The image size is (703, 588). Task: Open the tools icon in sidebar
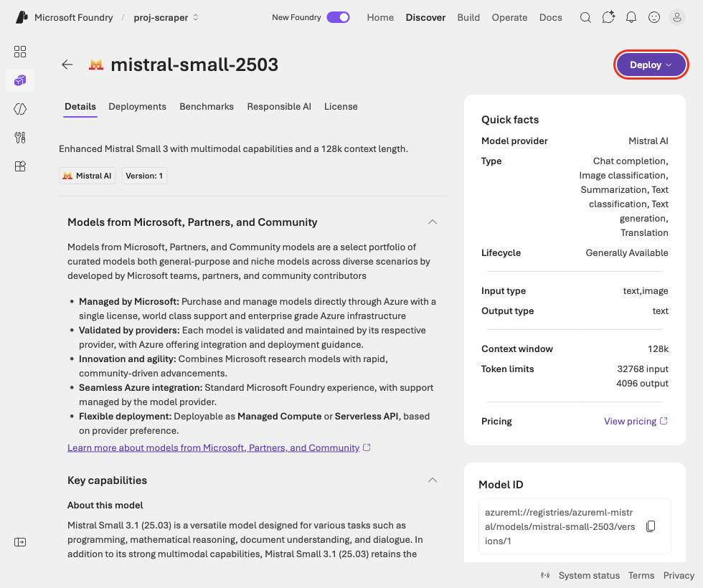click(20, 138)
